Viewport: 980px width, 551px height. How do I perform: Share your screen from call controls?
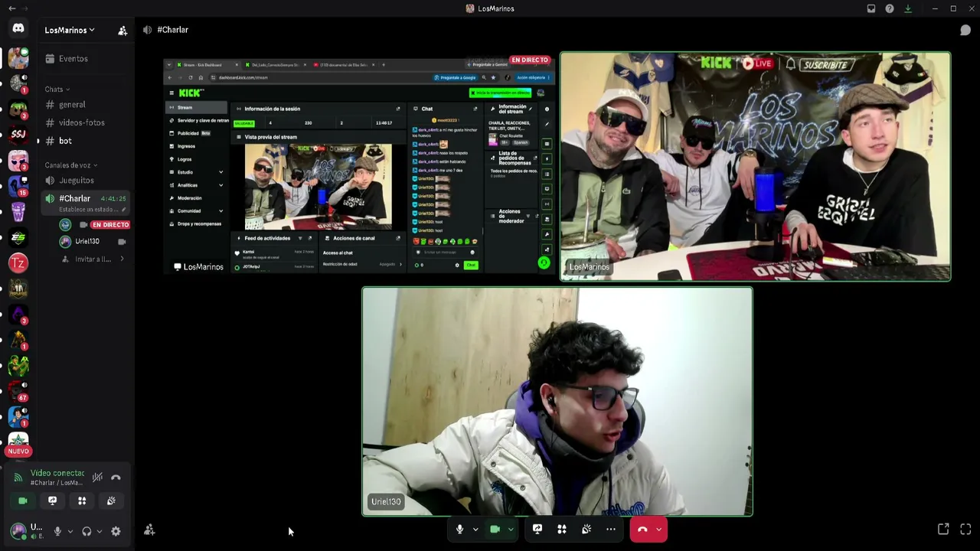click(537, 529)
